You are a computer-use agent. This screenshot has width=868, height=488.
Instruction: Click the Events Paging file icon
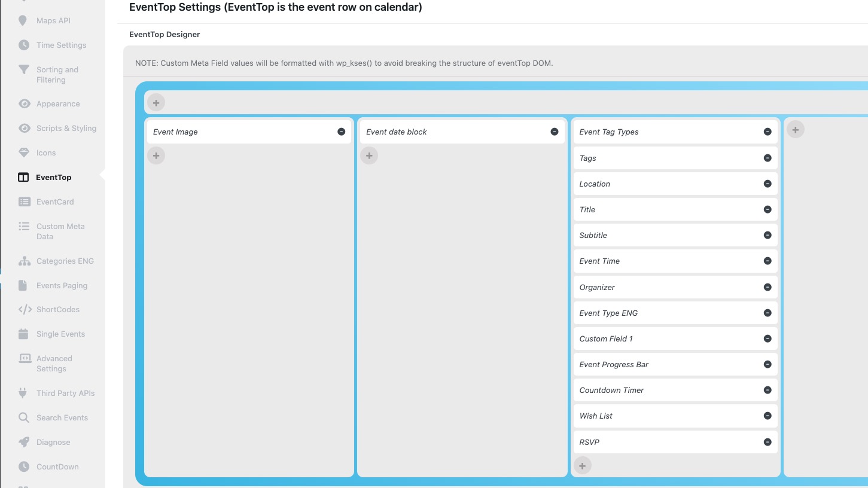click(23, 286)
